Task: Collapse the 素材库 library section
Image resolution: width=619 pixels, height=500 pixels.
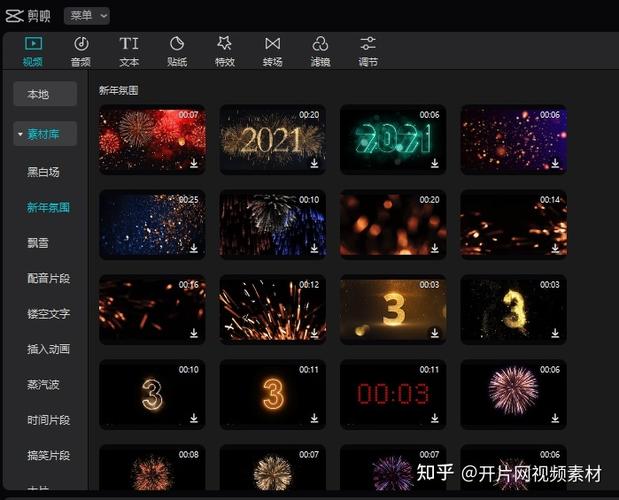Action: coord(21,134)
